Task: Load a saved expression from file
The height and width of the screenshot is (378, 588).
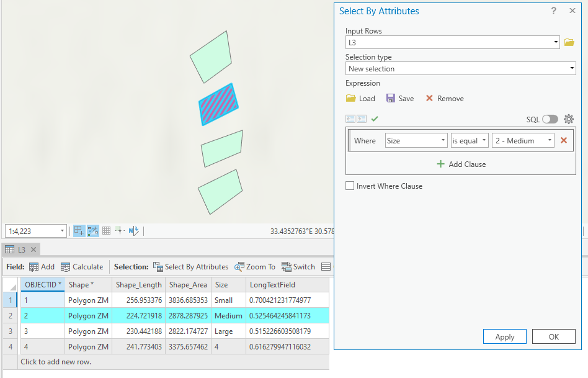Action: pos(360,98)
